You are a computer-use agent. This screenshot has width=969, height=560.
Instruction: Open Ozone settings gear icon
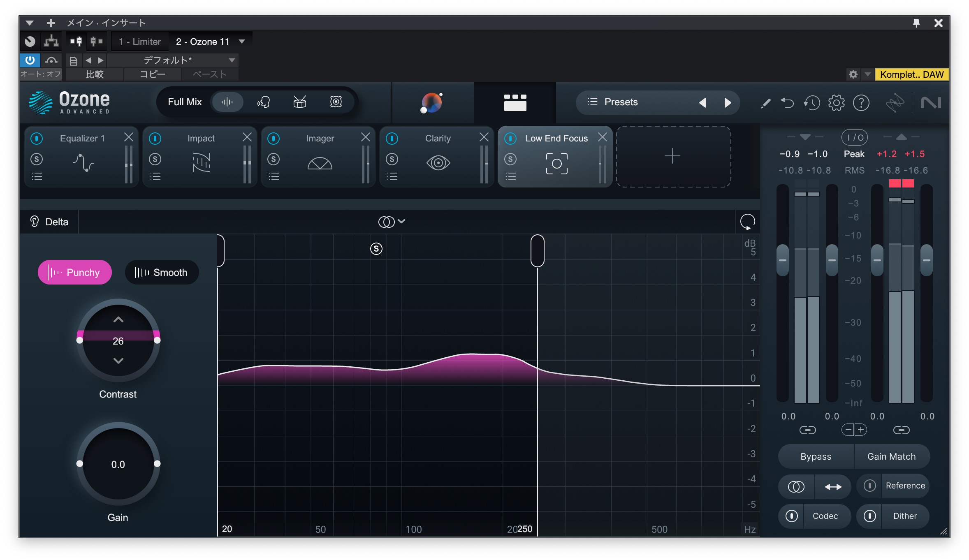pyautogui.click(x=836, y=103)
